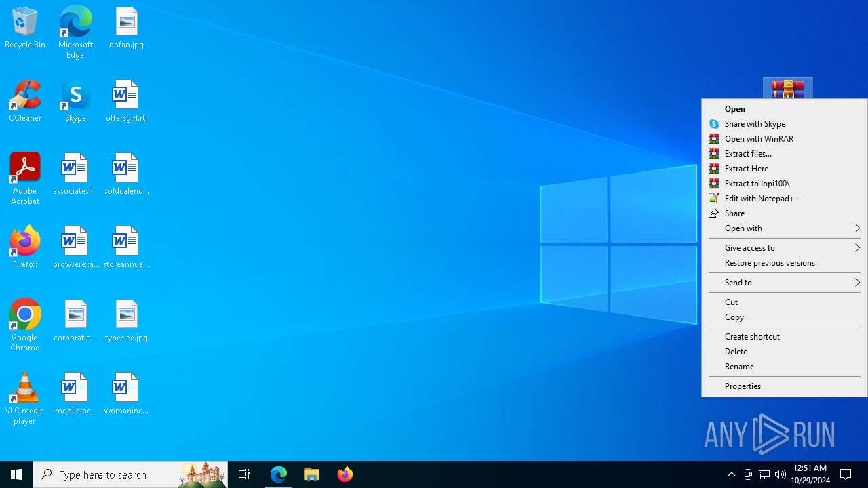Open Adobe Acrobat desktop shortcut
Viewport: 868px width, 488px height.
tap(25, 180)
